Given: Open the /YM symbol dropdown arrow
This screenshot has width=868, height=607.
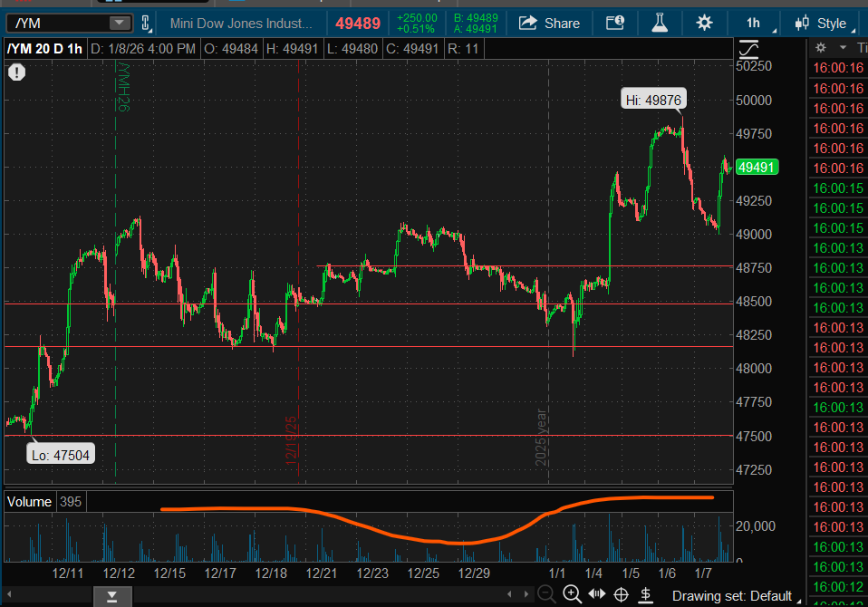Looking at the screenshot, I should pos(119,24).
